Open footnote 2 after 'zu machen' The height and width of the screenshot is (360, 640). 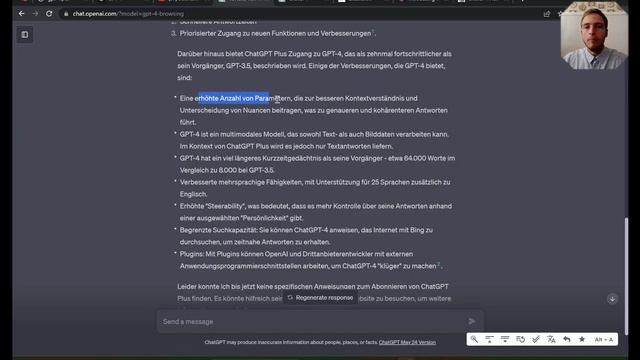click(439, 264)
